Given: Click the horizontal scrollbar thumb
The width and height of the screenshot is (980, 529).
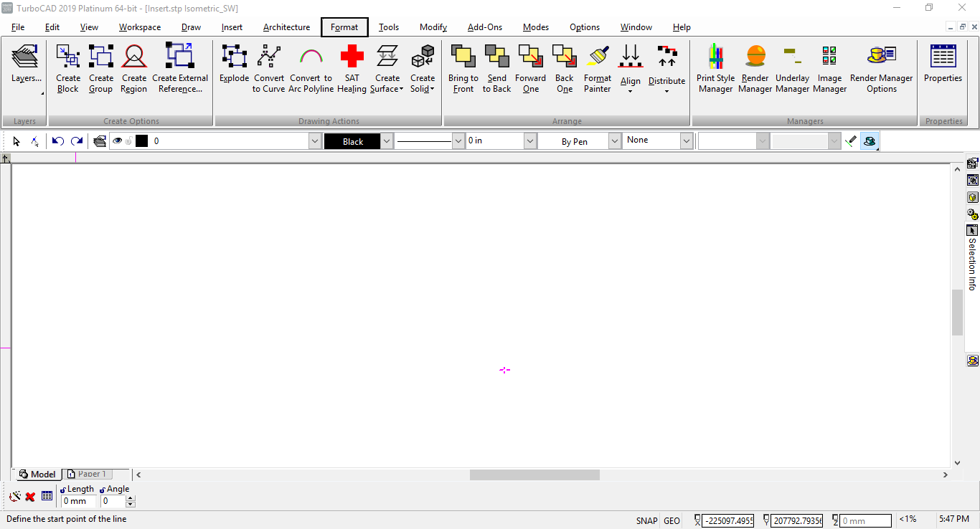Looking at the screenshot, I should (x=534, y=475).
